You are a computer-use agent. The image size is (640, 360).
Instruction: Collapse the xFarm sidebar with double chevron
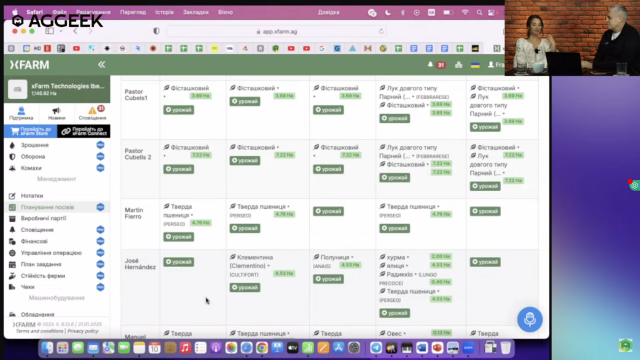point(101,64)
